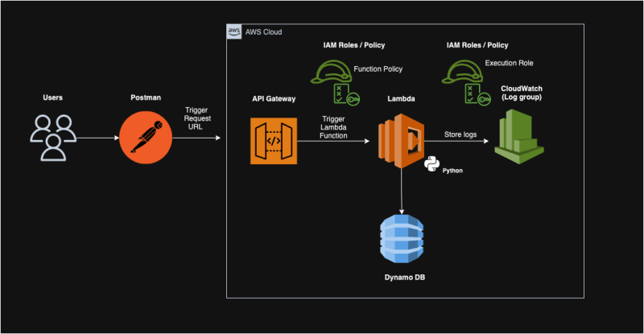Viewport: 644px width, 334px height.
Task: Select the 'Dynamo DB' label
Action: tap(405, 278)
